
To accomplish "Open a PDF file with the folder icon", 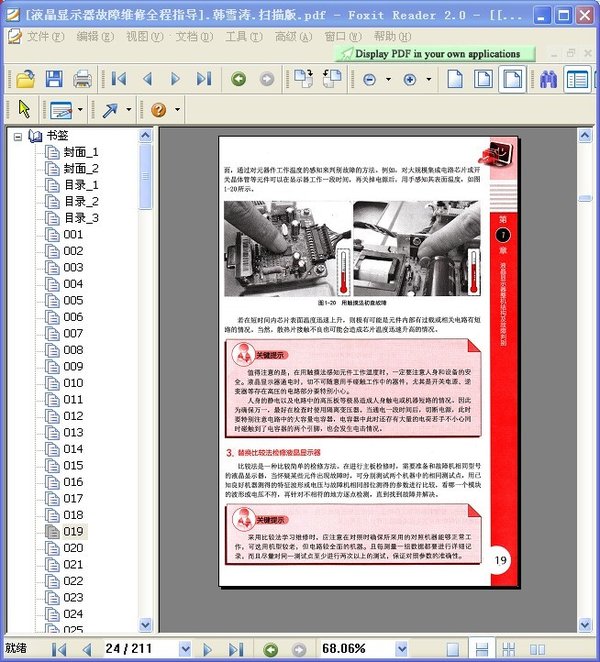I will (x=25, y=79).
